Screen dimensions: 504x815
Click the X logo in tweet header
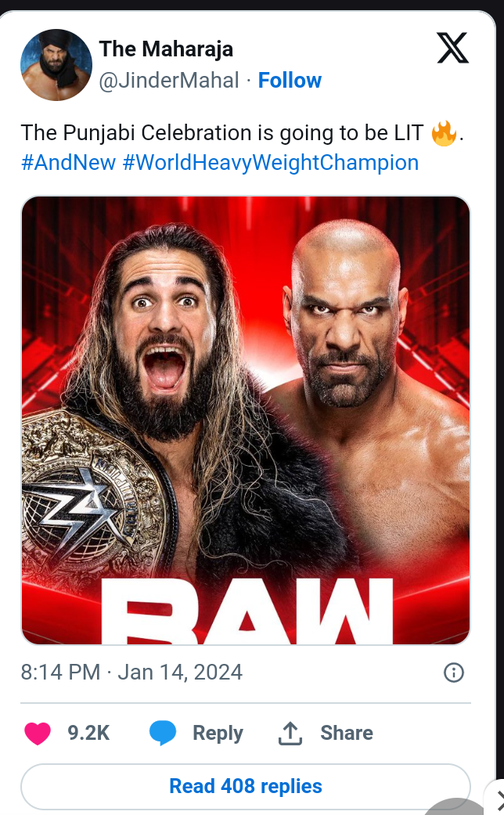452,48
